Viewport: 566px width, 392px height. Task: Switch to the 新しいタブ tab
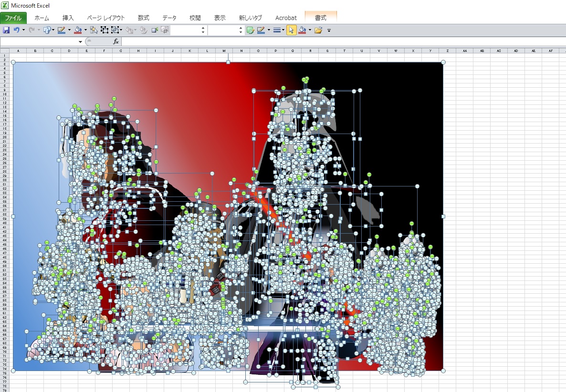tap(251, 18)
